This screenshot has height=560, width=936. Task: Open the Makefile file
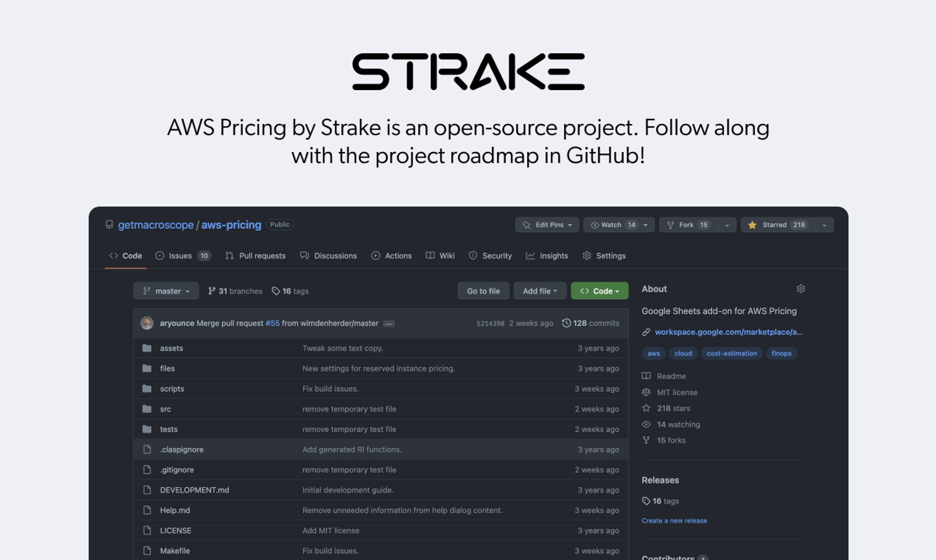tap(175, 551)
